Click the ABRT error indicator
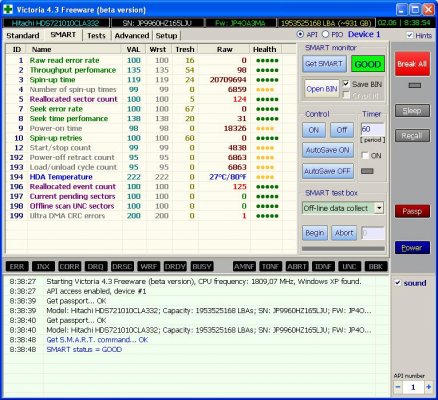This screenshot has width=438, height=400. [297, 266]
